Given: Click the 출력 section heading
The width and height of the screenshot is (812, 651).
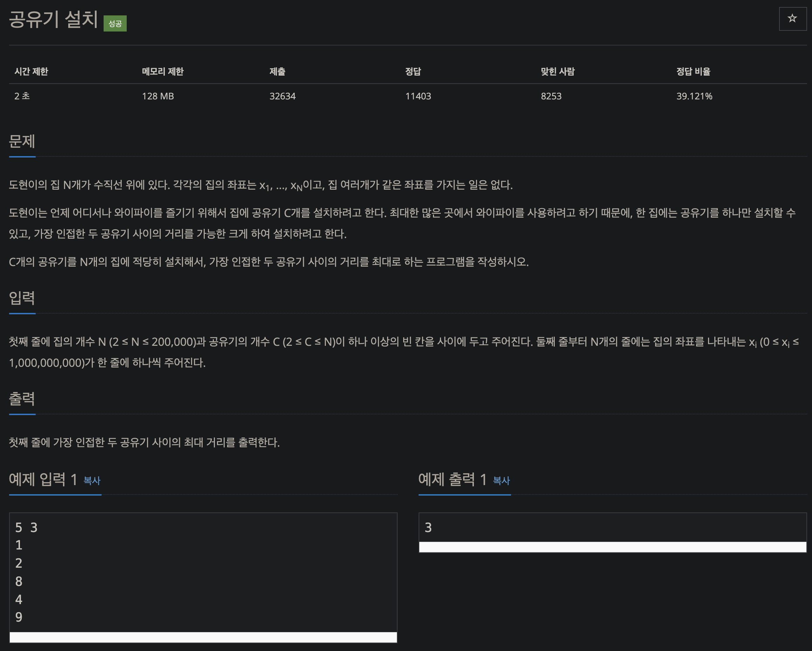Looking at the screenshot, I should coord(22,399).
